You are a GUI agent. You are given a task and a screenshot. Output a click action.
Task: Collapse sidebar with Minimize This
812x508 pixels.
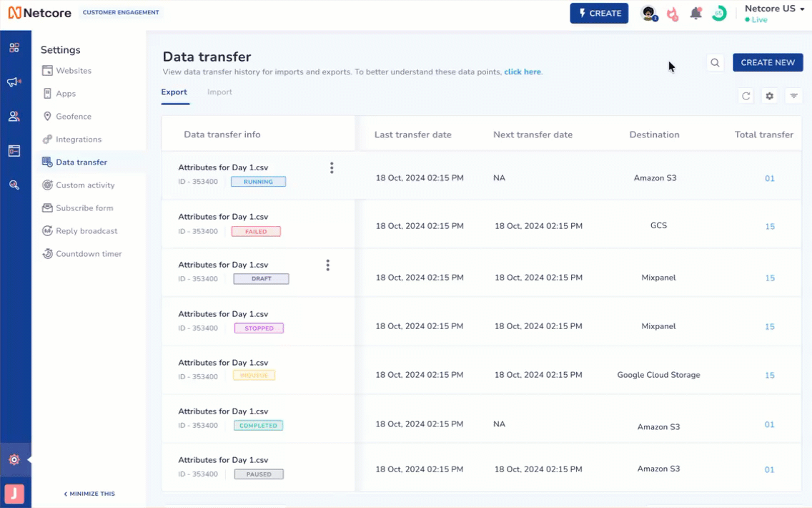(x=89, y=494)
